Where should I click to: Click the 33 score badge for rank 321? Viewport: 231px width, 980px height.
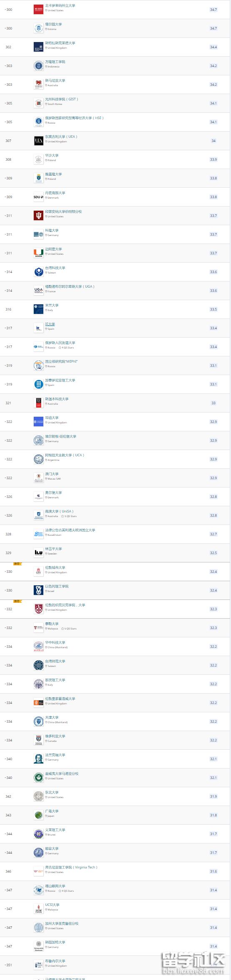(x=214, y=403)
